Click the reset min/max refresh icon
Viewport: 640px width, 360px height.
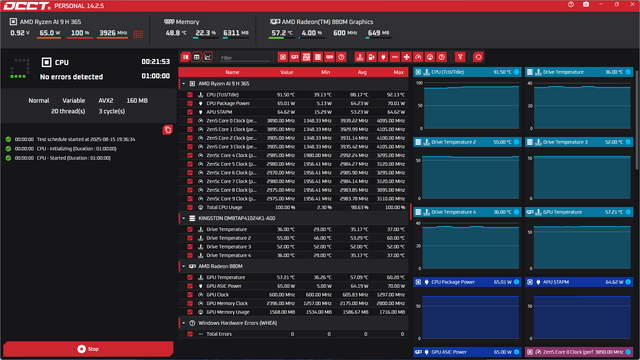tap(478, 57)
